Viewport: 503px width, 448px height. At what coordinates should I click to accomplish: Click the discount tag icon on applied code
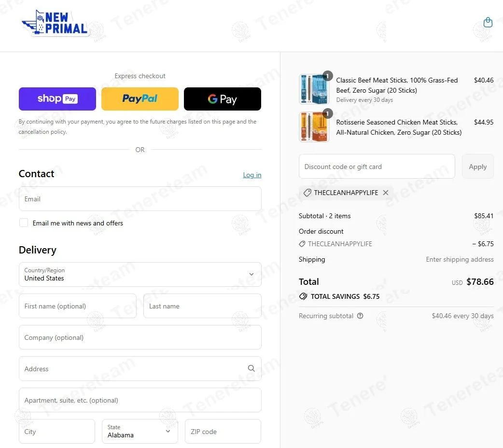[x=307, y=193]
